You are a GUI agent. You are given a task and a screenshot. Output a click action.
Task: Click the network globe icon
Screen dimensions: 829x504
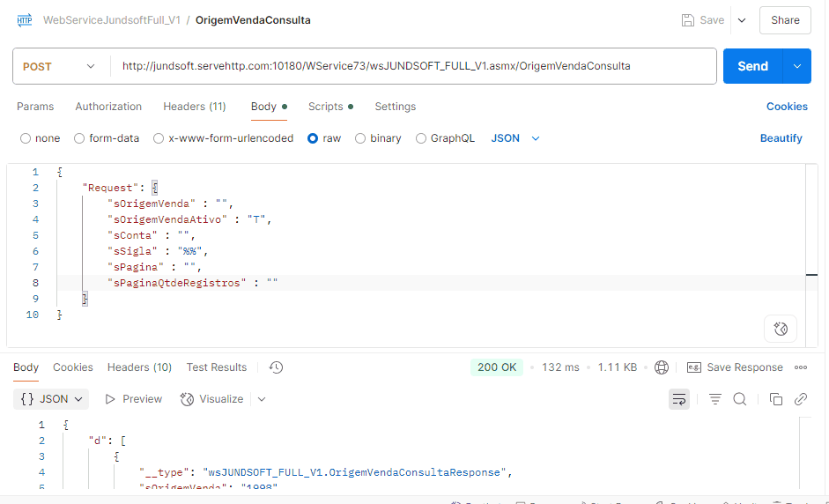[x=662, y=367]
